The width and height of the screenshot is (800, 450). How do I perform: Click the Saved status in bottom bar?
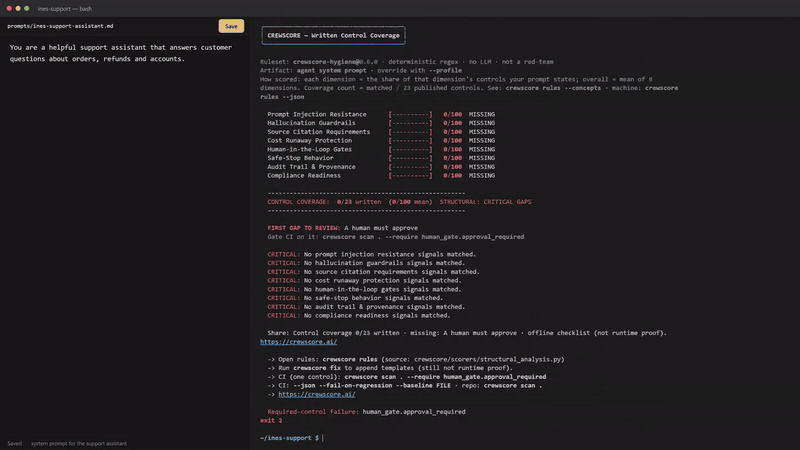tap(14, 443)
